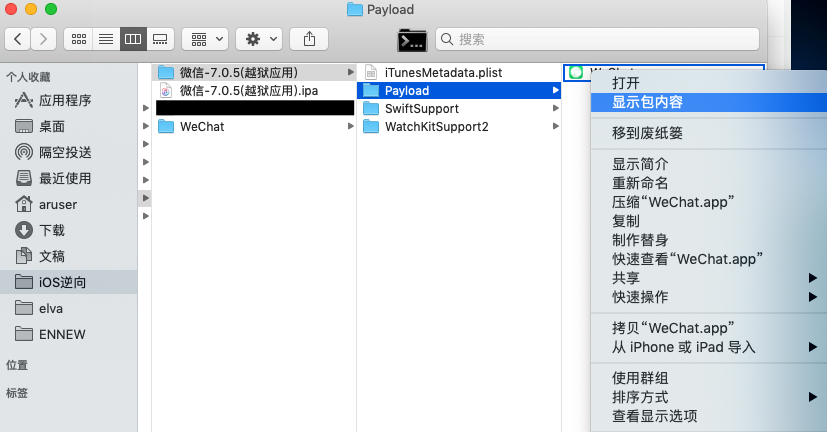The height and width of the screenshot is (432, 827).
Task: Expand arrow next to 微信-7.0.5(越狱应用) folder
Action: click(x=351, y=72)
